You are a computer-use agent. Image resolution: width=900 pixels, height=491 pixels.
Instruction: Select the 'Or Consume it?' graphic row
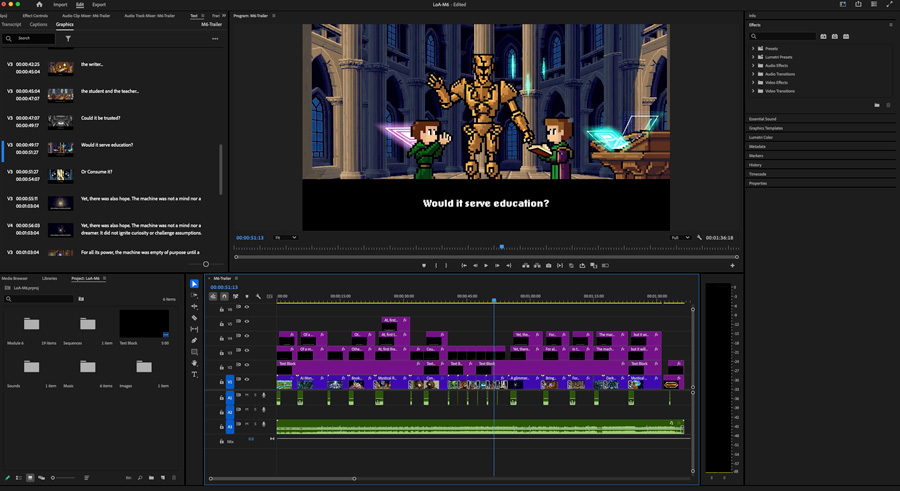click(x=109, y=176)
